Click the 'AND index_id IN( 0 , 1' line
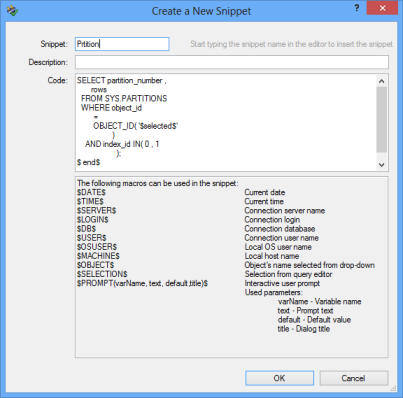Screen dimensions: 403x398 (122, 144)
